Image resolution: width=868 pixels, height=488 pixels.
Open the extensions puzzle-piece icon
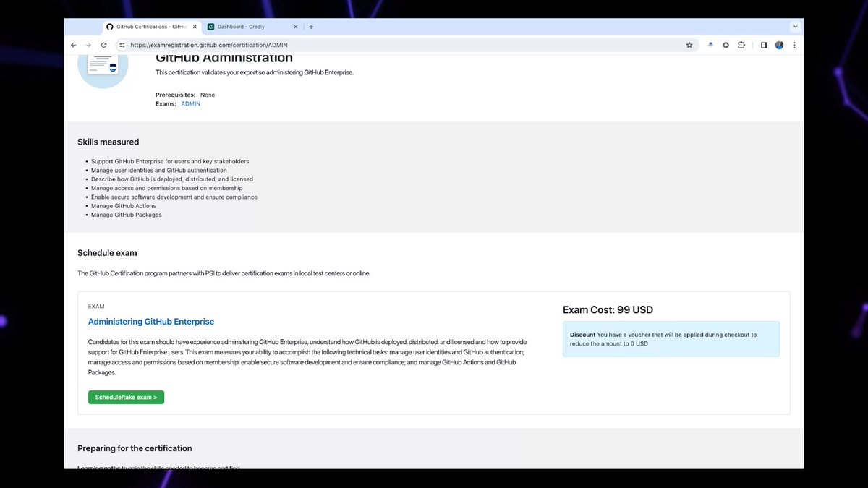pos(741,45)
